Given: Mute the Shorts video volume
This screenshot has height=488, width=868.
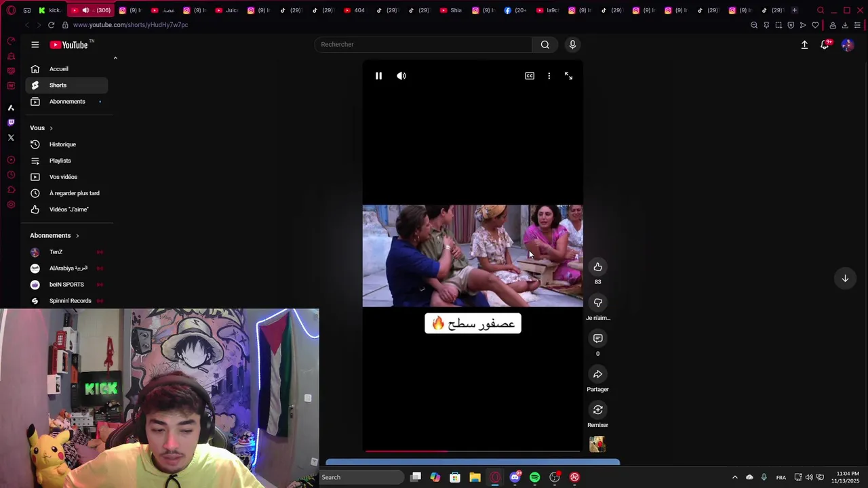Looking at the screenshot, I should coord(401,76).
